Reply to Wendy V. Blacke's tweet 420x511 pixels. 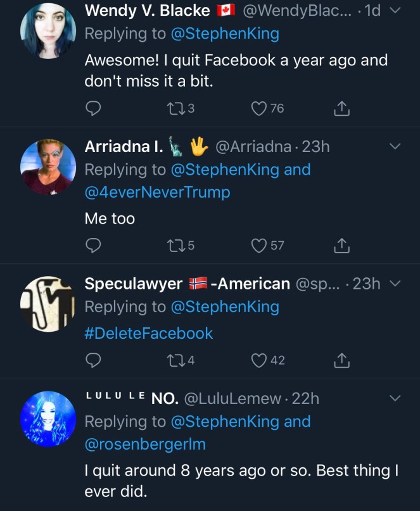94,109
